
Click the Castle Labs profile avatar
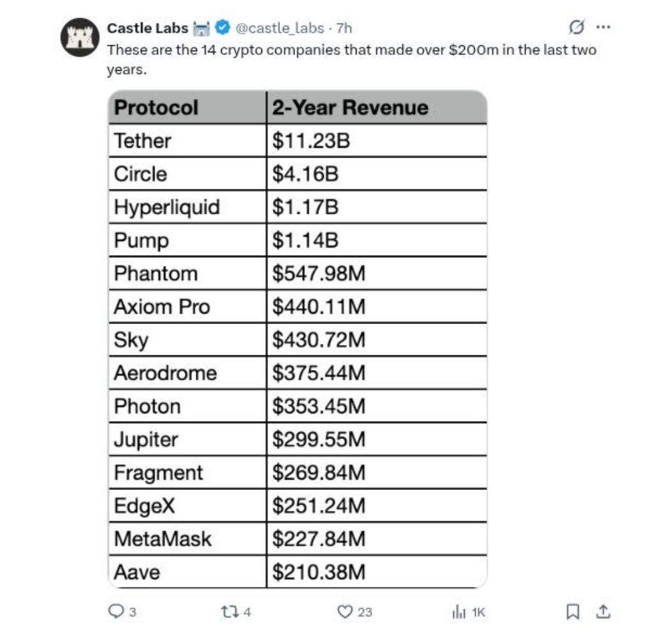[80, 37]
